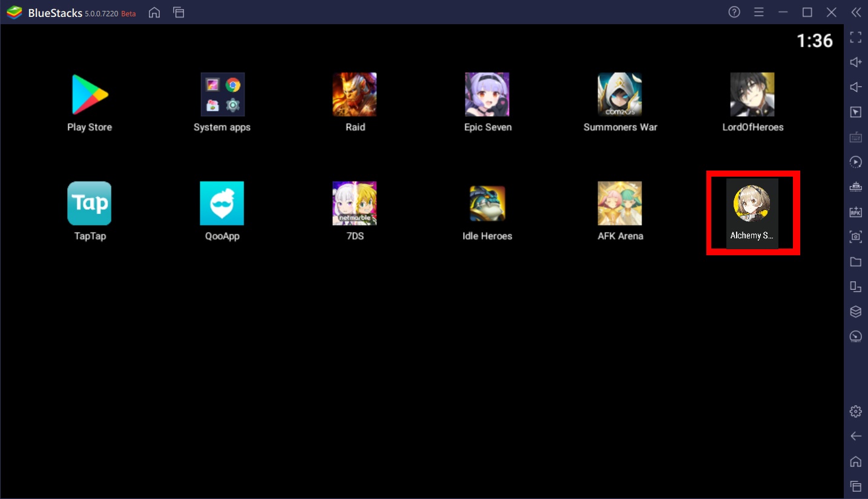
Task: Toggle Eco mode gauge icon
Action: (x=855, y=336)
